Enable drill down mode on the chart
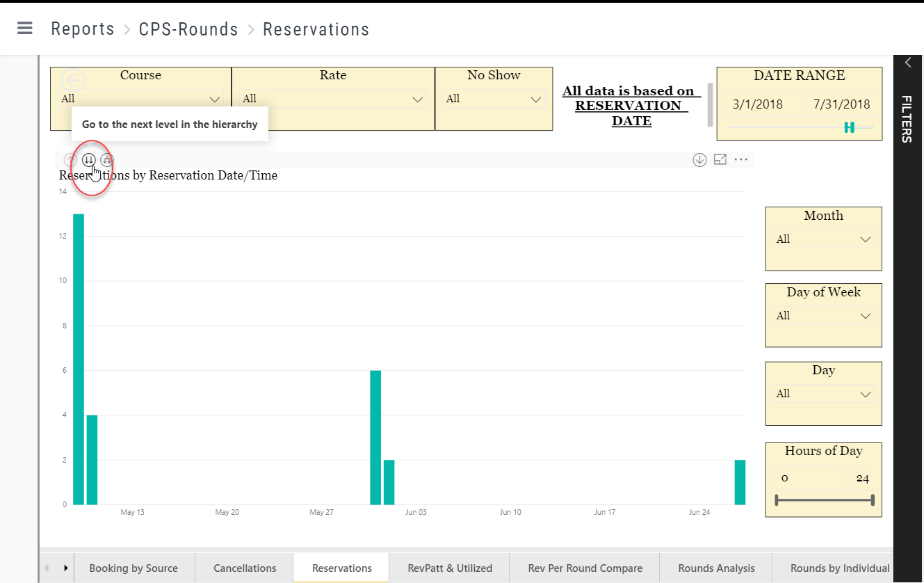Image resolution: width=924 pixels, height=583 pixels. coord(699,159)
